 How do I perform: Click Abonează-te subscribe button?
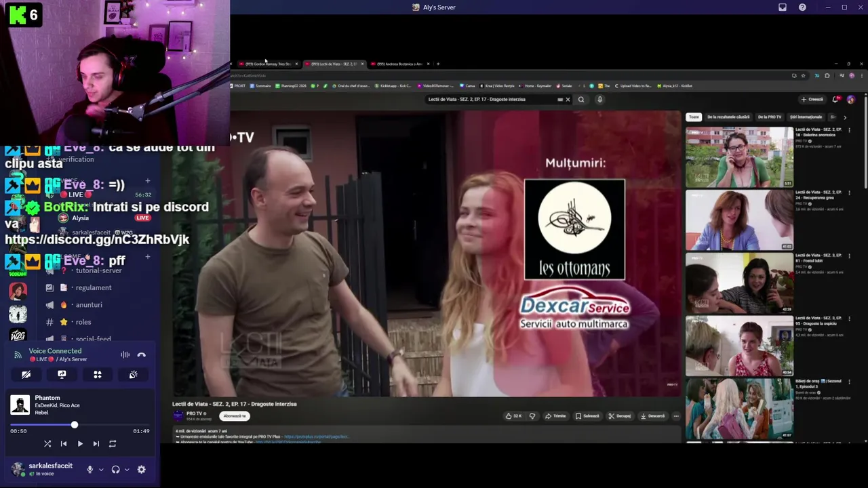235,416
